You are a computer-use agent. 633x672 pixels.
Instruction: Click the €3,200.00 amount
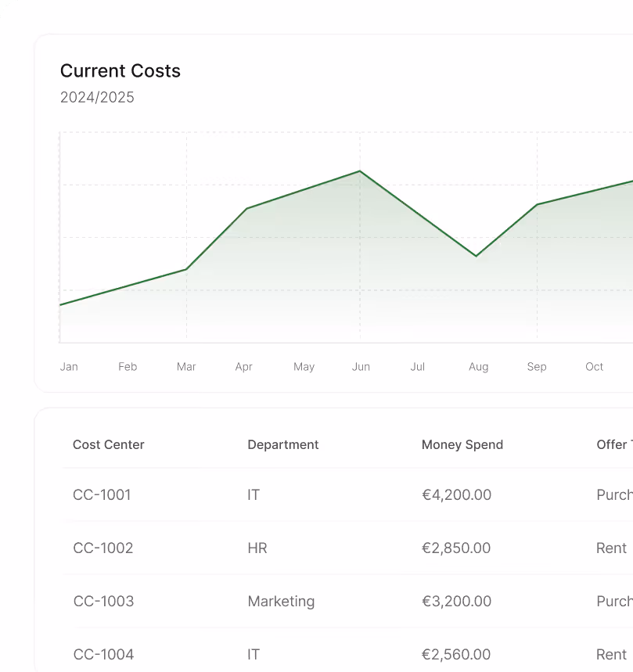pos(456,602)
